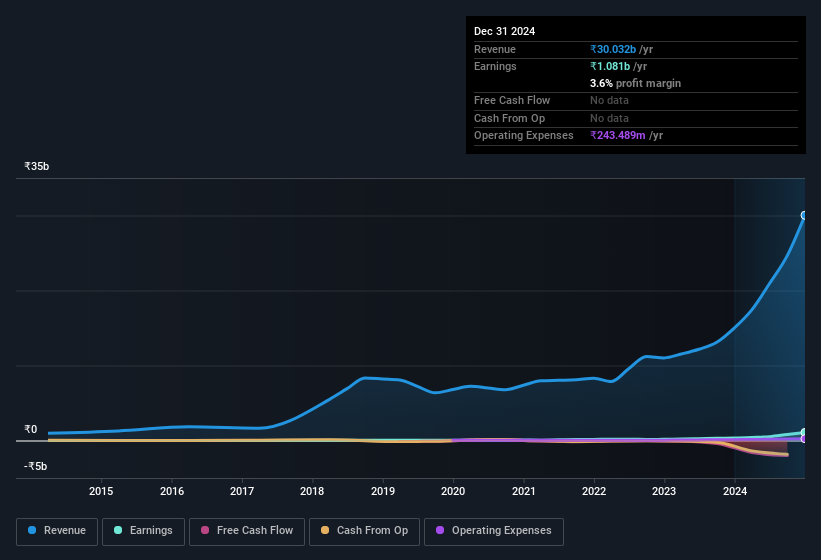
Task: Click the 2022 x-axis label
Action: coord(594,491)
